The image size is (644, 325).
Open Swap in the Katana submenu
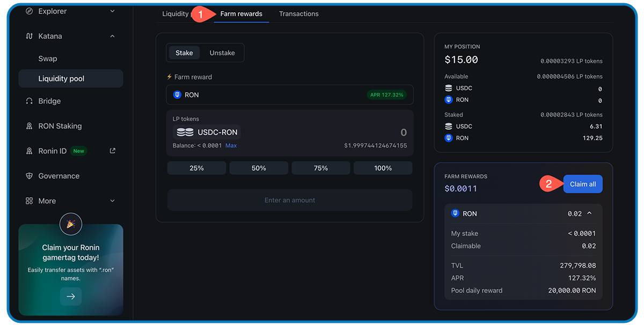point(48,58)
